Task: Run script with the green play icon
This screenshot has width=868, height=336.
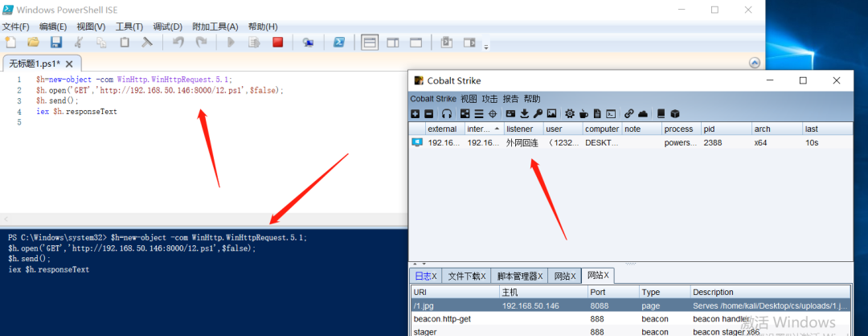Action: (231, 42)
